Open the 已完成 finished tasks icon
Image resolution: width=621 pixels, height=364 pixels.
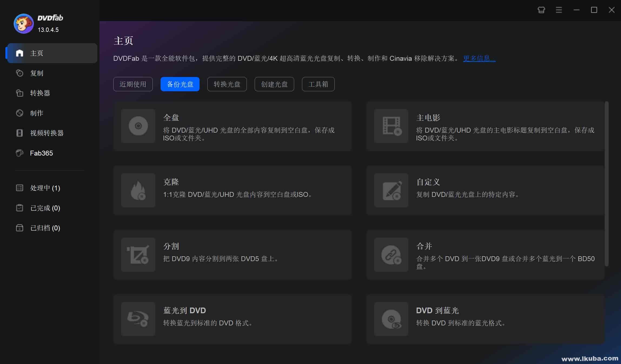(19, 208)
